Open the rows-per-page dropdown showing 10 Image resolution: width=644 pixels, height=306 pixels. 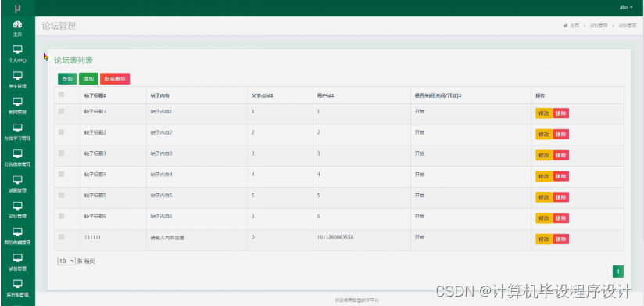[x=66, y=261]
